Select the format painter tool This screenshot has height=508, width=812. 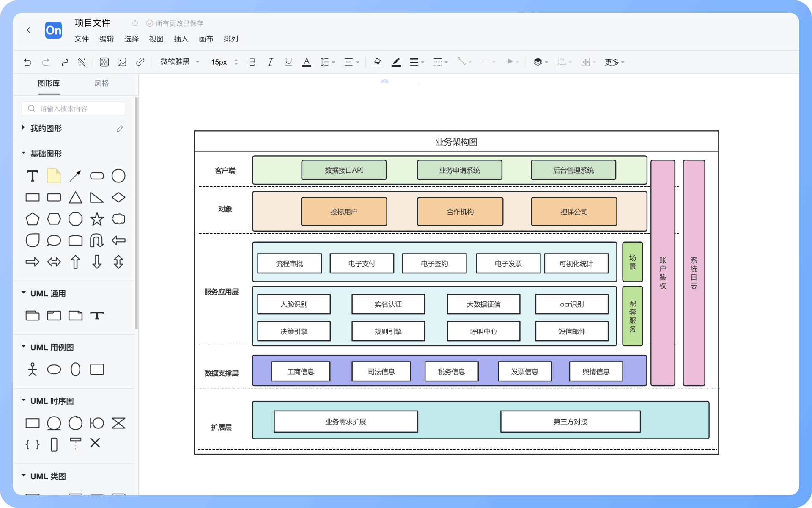[63, 62]
